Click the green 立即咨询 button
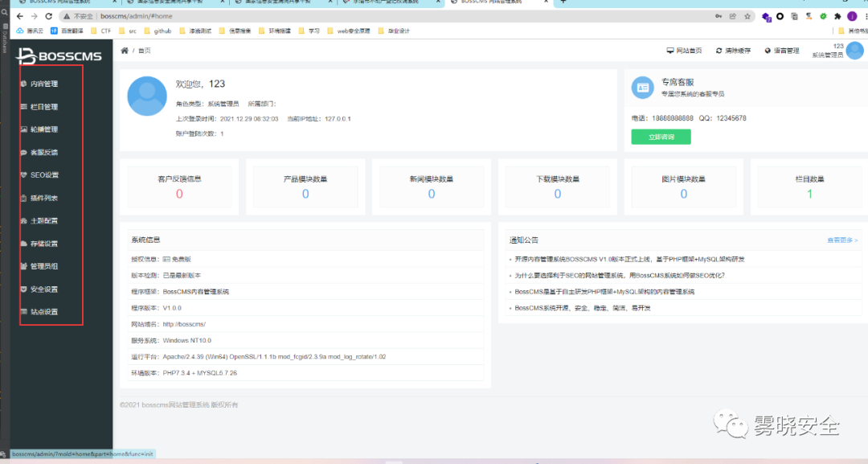This screenshot has height=464, width=868. click(x=661, y=137)
